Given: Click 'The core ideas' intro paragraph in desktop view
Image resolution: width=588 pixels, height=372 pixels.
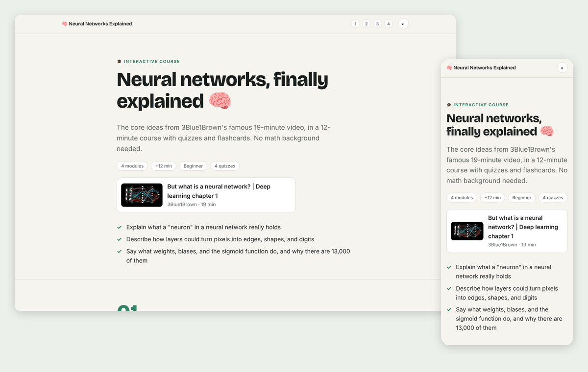Looking at the screenshot, I should (223, 138).
